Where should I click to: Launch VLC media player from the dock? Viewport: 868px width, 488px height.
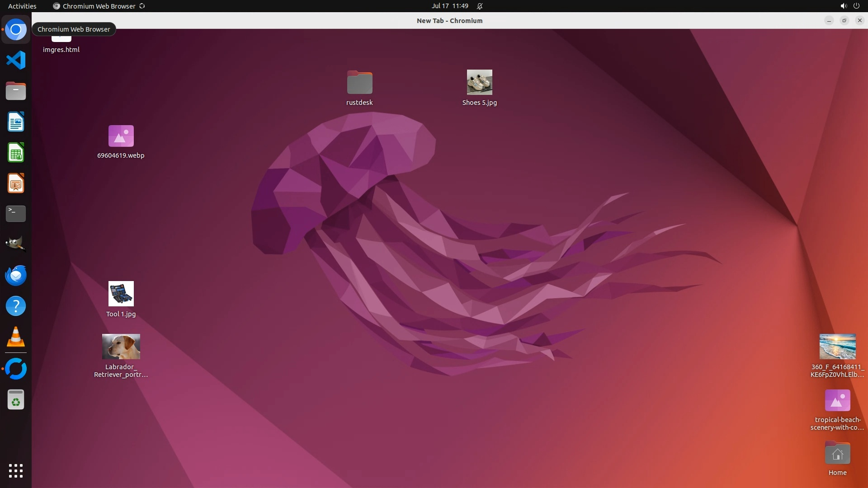click(16, 337)
